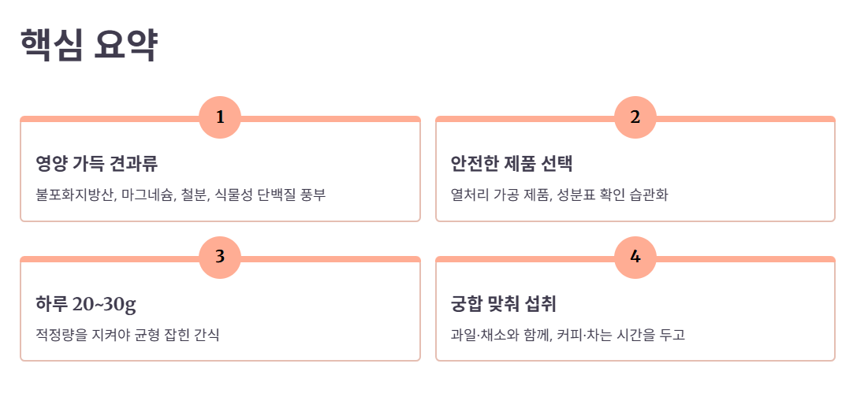Image resolution: width=868 pixels, height=397 pixels.
Task: Click the number 1 circle badge
Action: tap(220, 117)
